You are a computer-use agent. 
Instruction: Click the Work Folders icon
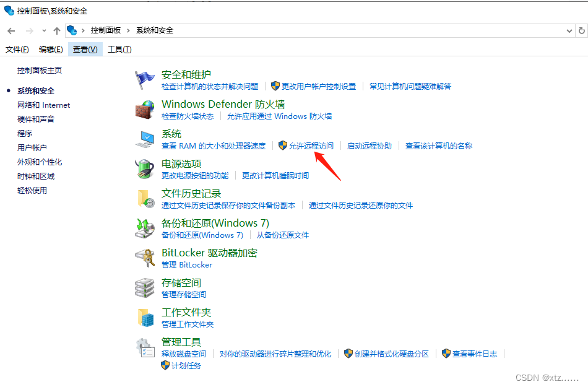(x=145, y=318)
